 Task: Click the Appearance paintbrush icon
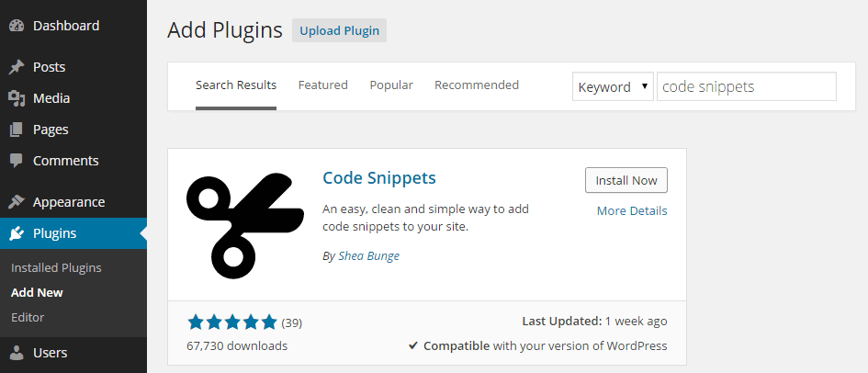coord(17,202)
